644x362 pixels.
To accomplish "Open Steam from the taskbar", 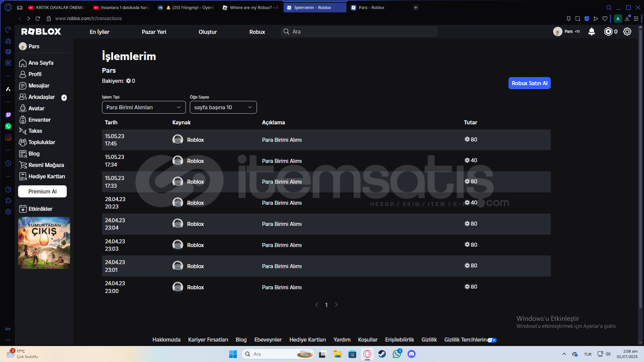I will point(382,354).
